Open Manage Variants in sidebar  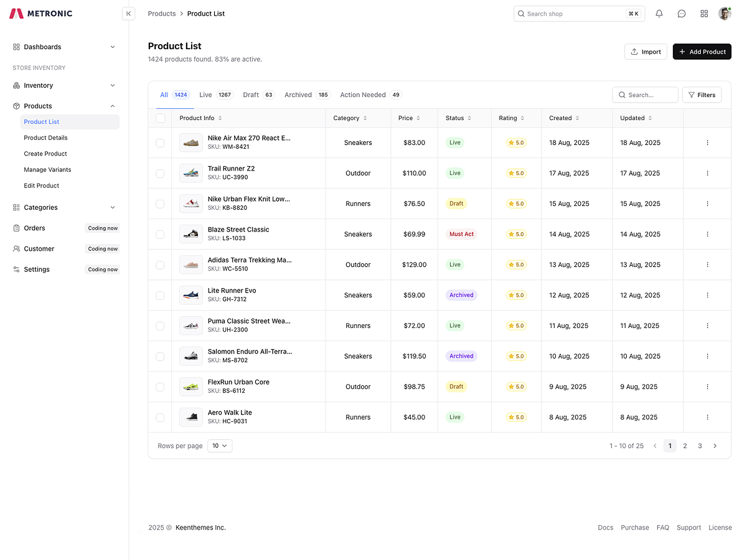tap(47, 170)
